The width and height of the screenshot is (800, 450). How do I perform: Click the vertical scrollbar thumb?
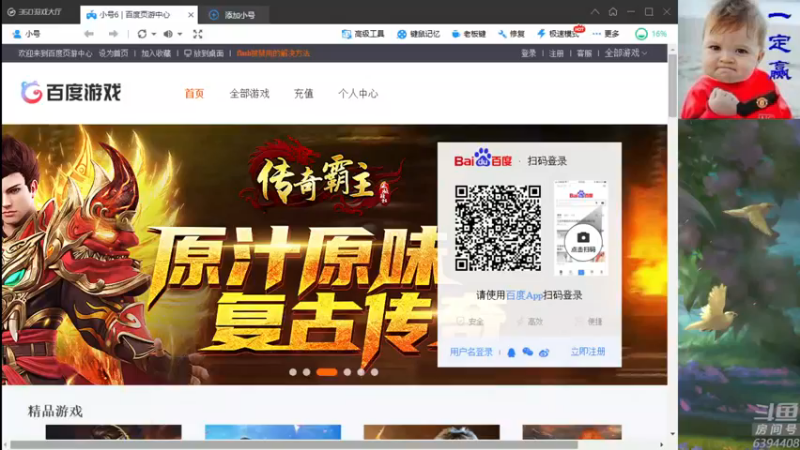672,85
